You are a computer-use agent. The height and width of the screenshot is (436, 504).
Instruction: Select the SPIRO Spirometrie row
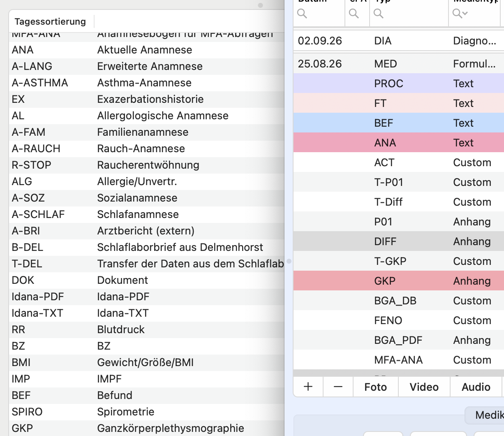pos(147,412)
